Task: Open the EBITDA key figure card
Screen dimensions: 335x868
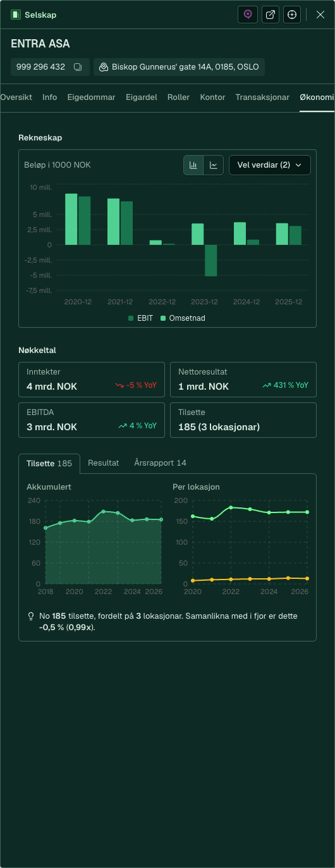Action: click(x=92, y=420)
